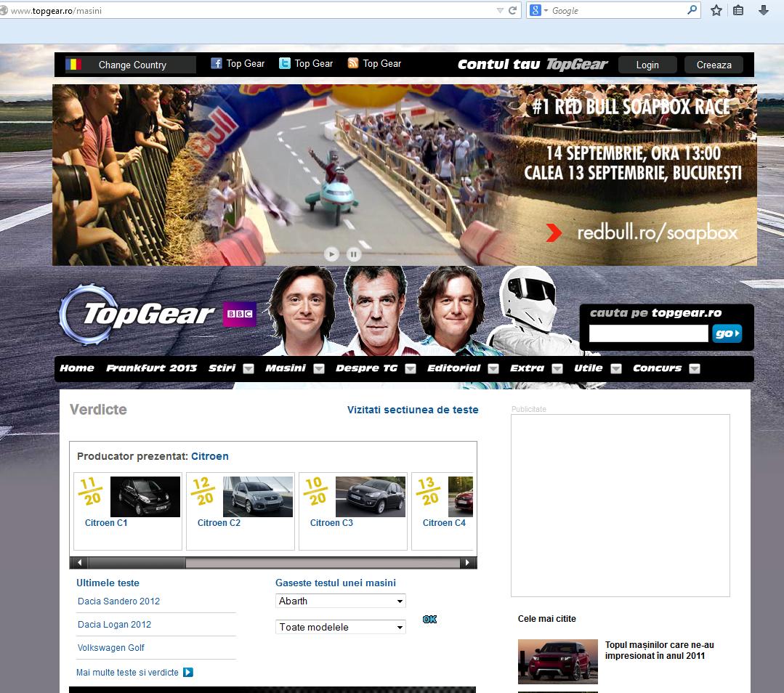The width and height of the screenshot is (784, 693).
Task: Open the Frankfurt 2013 menu item
Action: tap(151, 368)
